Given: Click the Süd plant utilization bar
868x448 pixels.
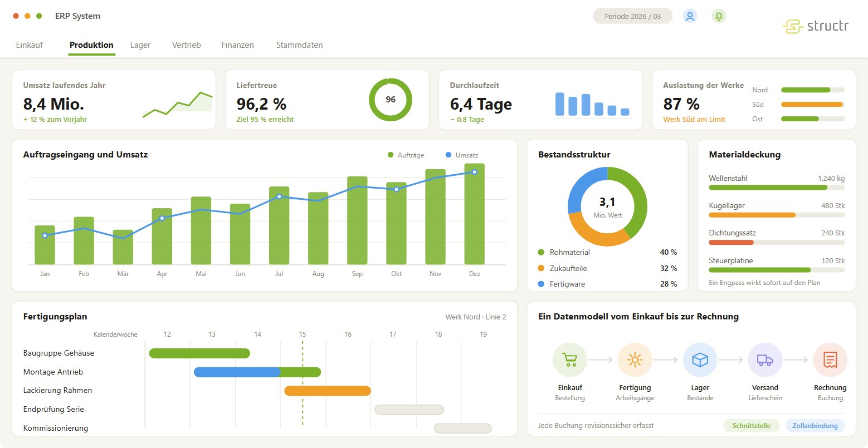Looking at the screenshot, I should point(812,104).
